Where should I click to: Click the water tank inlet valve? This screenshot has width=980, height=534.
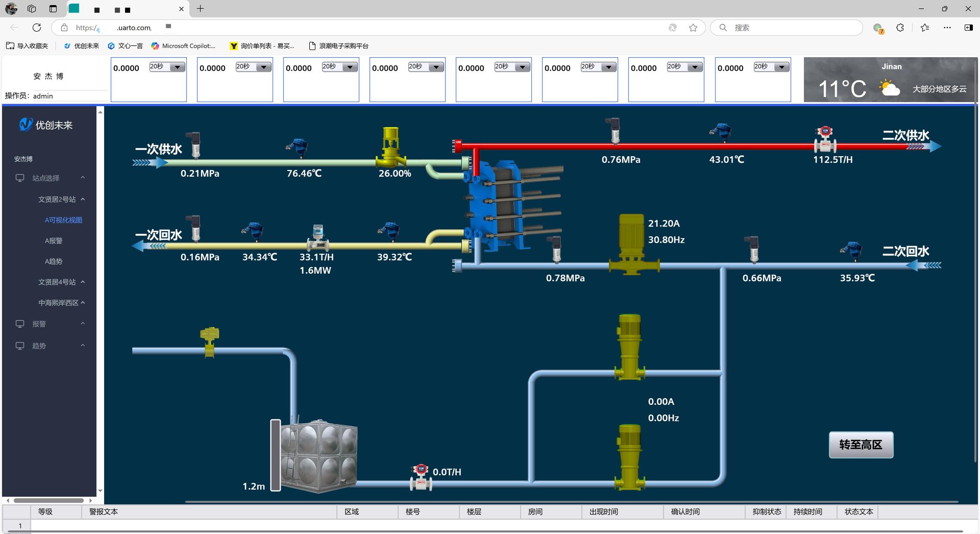pyautogui.click(x=209, y=342)
